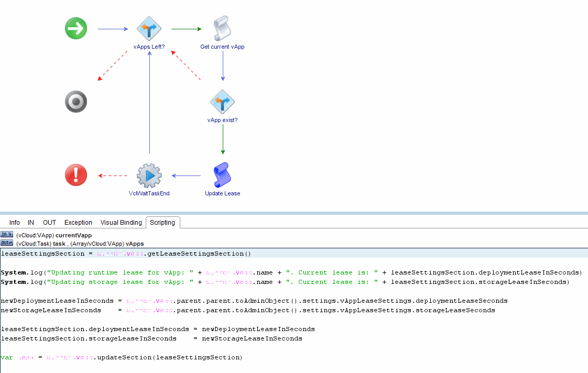Select the Get current vApp script node
588x373 pixels.
click(x=222, y=29)
